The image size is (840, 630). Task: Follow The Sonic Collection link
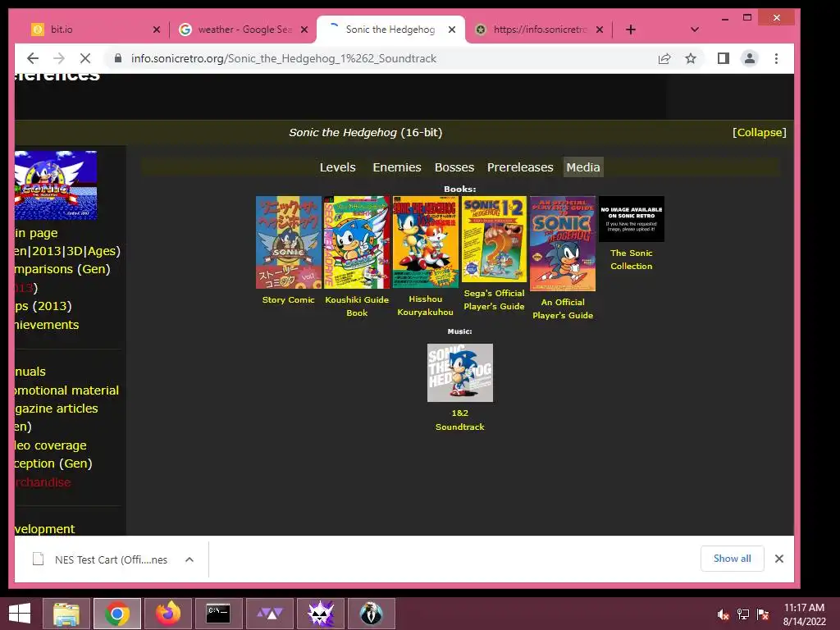point(632,259)
